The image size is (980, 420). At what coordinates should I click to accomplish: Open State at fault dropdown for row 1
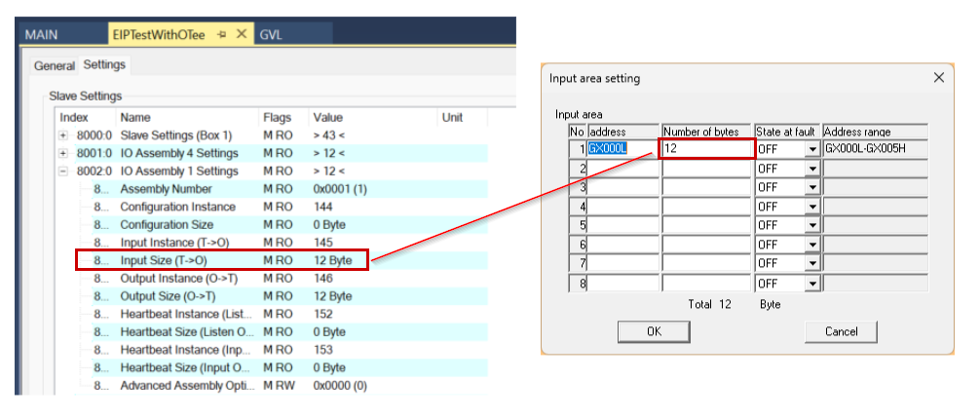tap(811, 149)
